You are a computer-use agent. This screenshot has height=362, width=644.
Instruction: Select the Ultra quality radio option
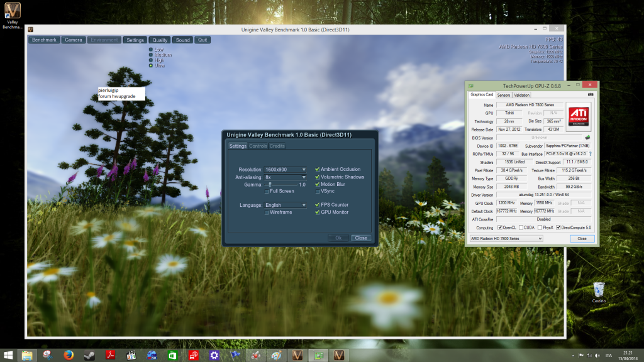click(151, 65)
